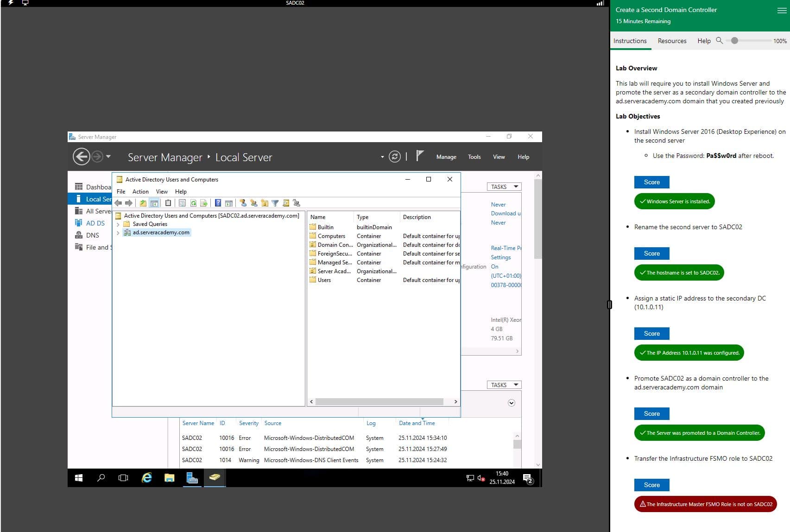Click the lab panel zoom slider
Viewport: 790px width, 532px height.
pos(734,41)
